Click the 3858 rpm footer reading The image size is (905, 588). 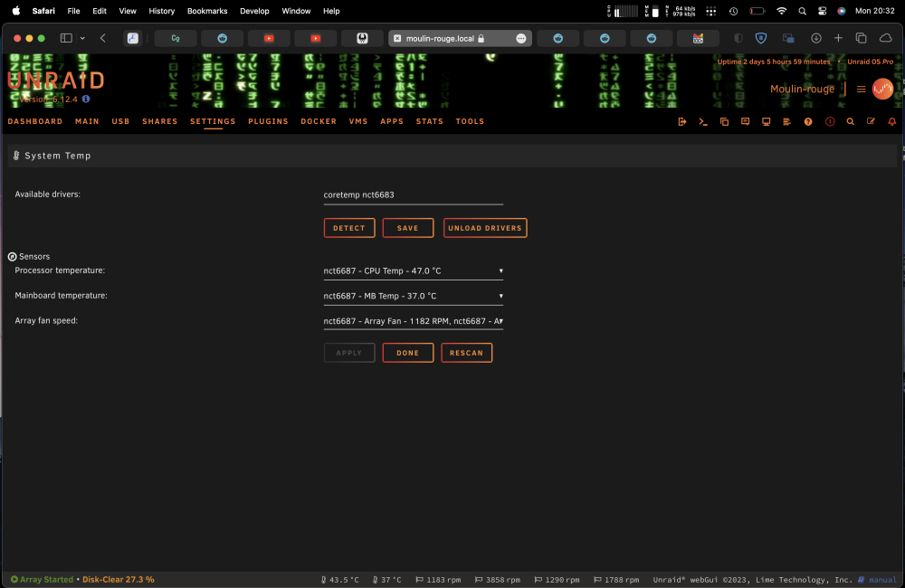[x=498, y=579]
